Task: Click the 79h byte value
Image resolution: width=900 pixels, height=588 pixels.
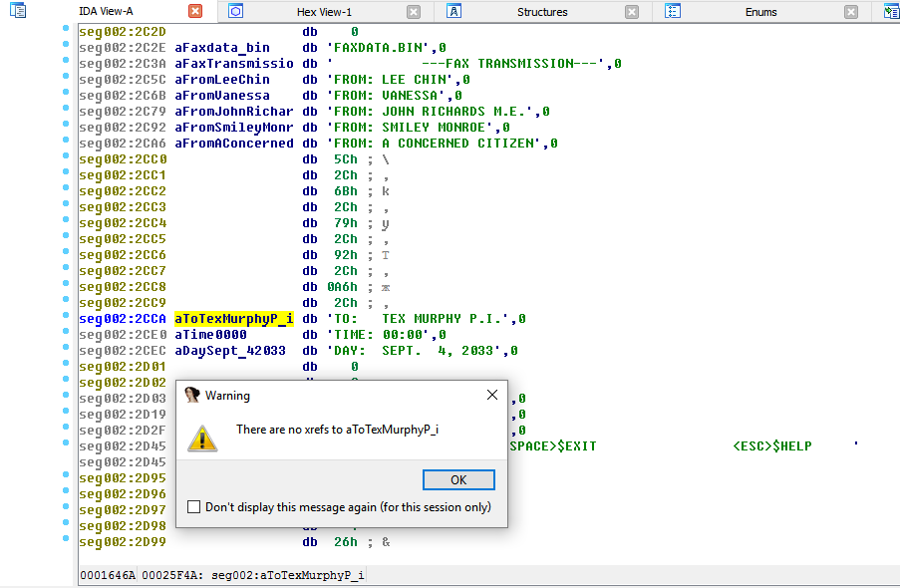Action: [346, 223]
